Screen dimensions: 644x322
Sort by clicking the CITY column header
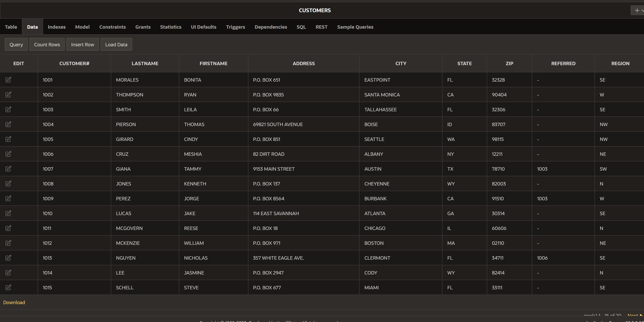tap(400, 63)
